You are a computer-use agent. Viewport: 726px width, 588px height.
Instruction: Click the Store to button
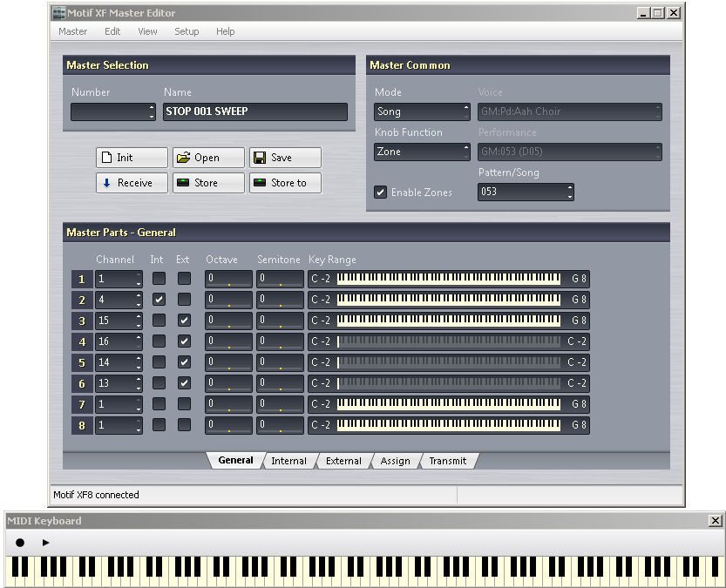[x=285, y=183]
